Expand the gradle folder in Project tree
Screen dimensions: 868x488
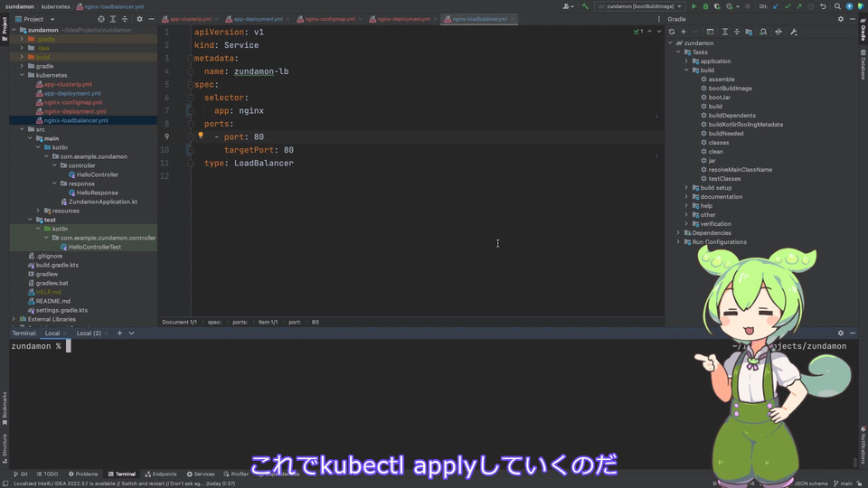22,66
